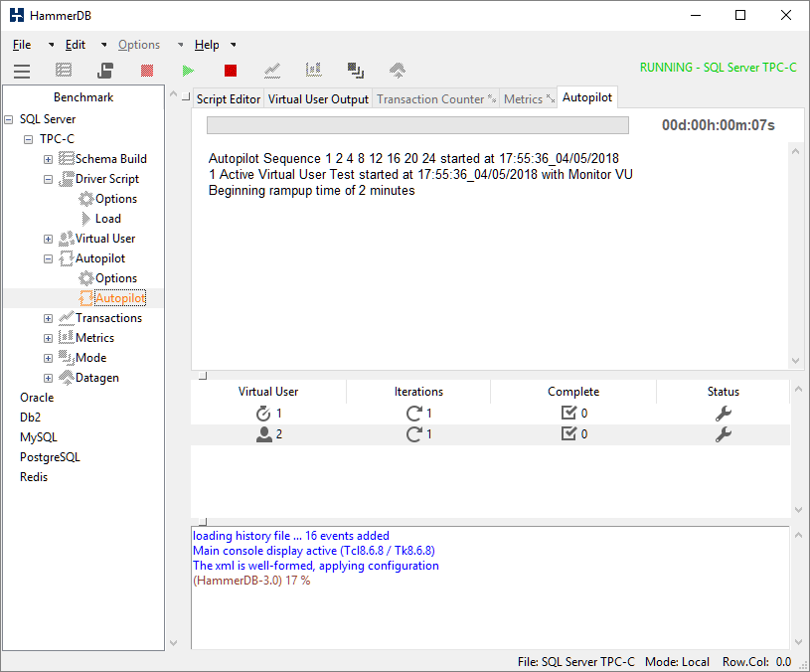Click the dropdown arrow beside Options menu
The image size is (810, 672).
(180, 45)
